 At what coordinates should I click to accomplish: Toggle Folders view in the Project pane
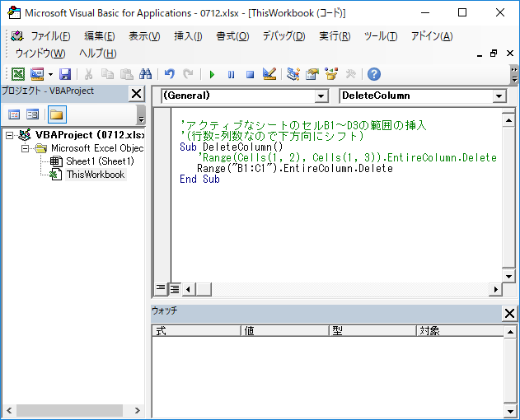57,114
